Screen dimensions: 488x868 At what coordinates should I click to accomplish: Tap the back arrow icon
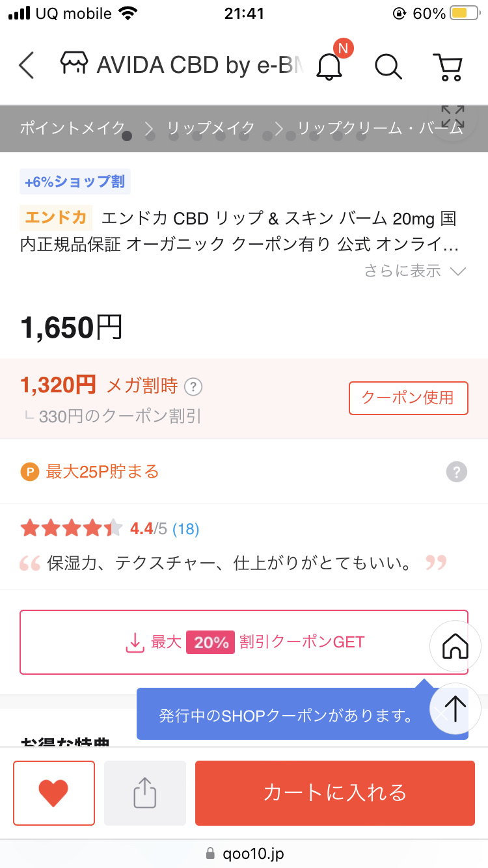[27, 66]
